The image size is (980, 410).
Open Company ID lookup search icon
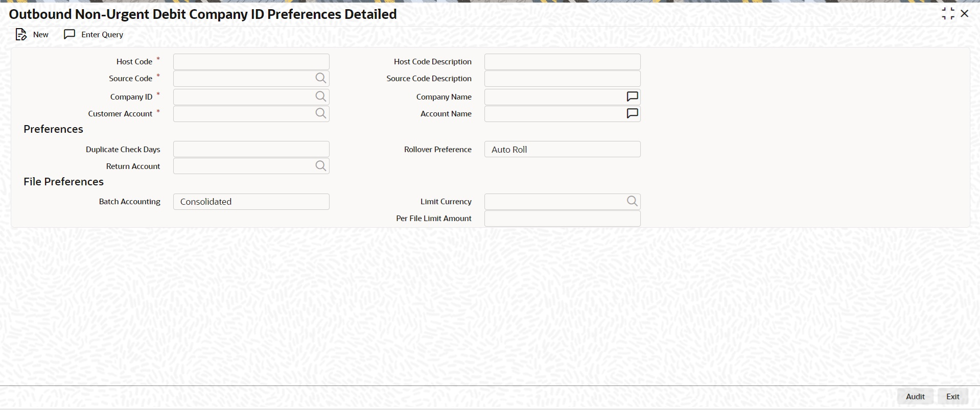320,97
